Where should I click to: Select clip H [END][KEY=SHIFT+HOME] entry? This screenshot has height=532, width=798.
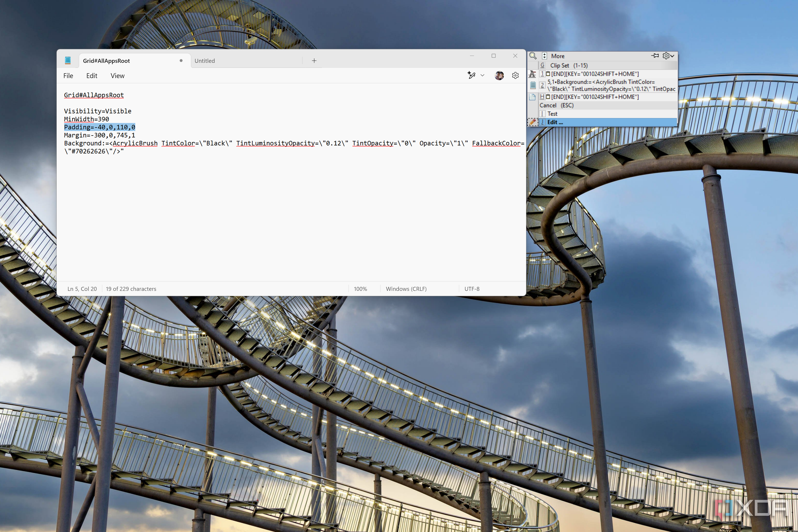tap(608, 97)
